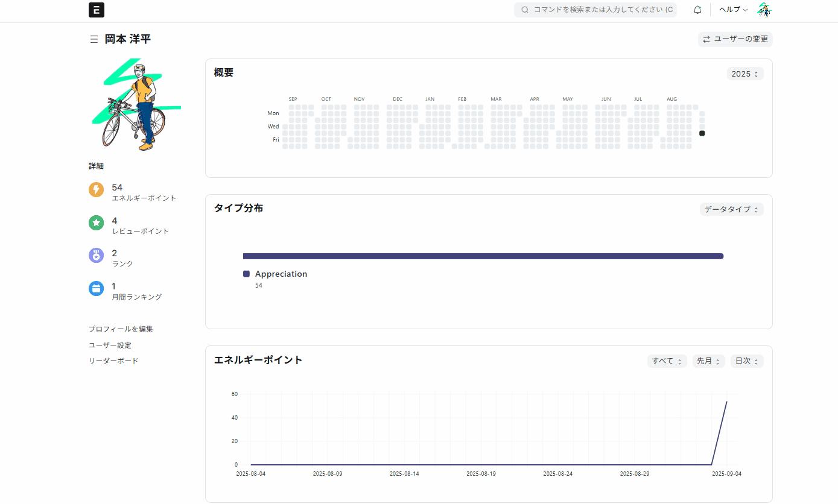
Task: Open the すべて filter dropdown
Action: [x=667, y=361]
